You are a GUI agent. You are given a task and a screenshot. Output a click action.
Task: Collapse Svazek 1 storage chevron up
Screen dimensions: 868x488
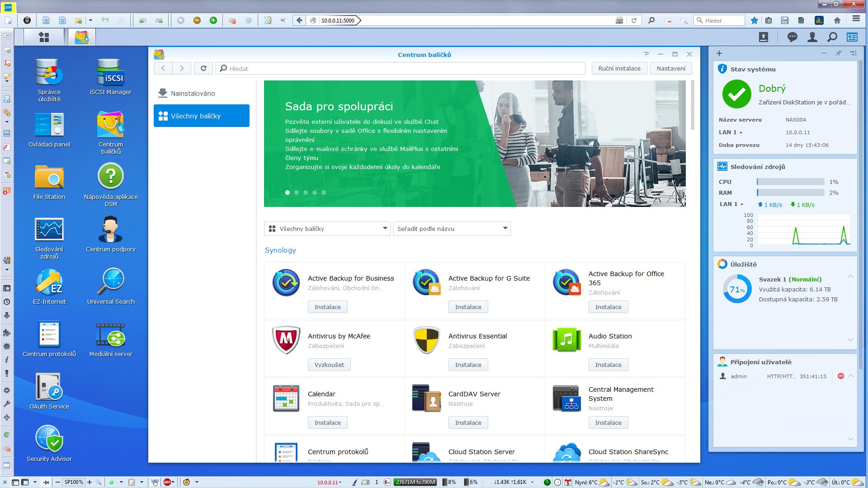851,276
